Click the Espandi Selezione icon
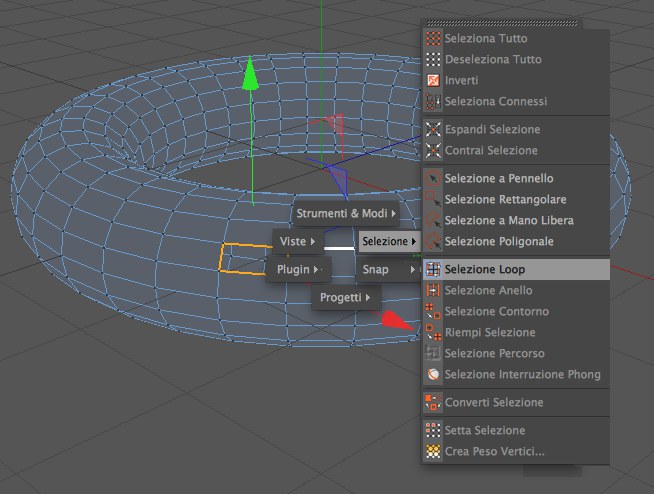Image resolution: width=654 pixels, height=494 pixels. pos(433,129)
